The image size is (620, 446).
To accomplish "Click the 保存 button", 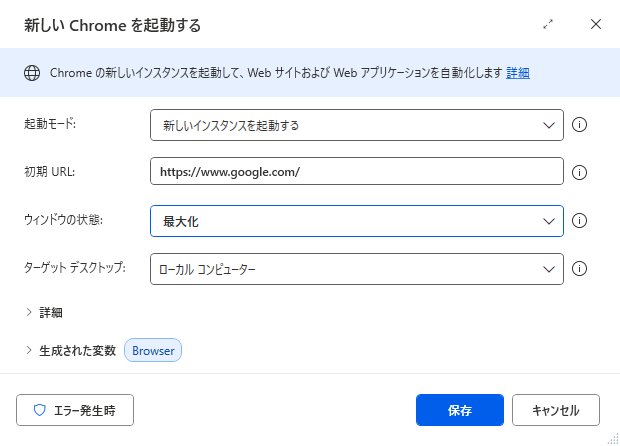I will tap(460, 410).
